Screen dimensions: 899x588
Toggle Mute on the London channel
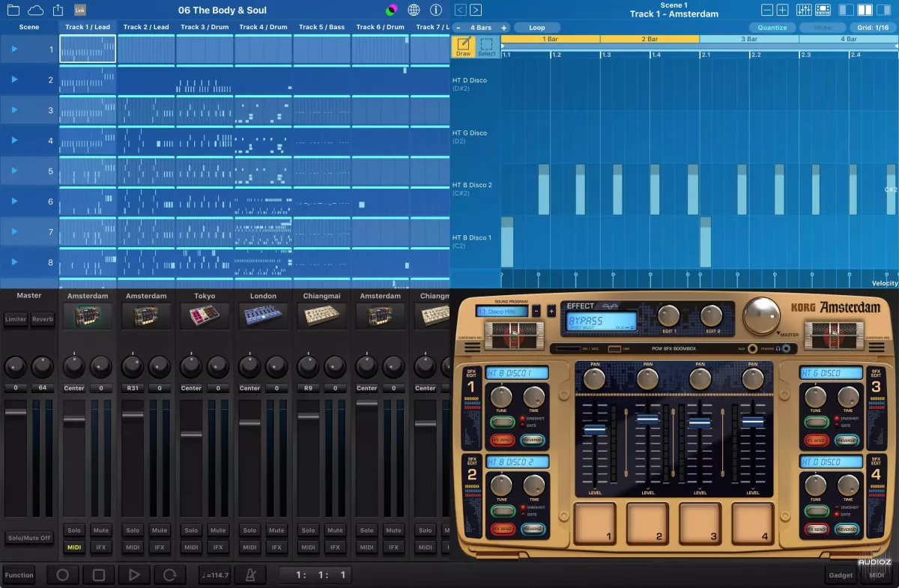276,530
